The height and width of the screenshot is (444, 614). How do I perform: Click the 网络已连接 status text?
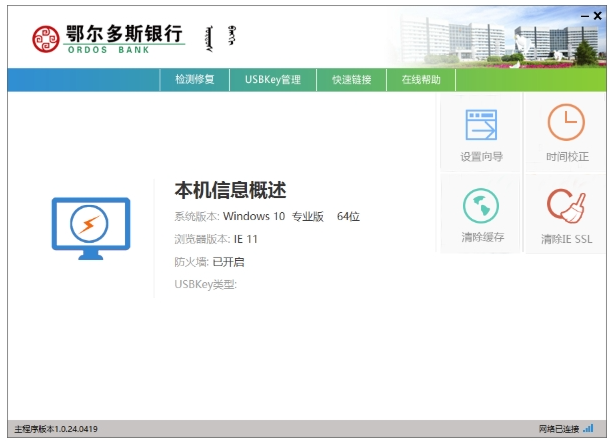[559, 429]
